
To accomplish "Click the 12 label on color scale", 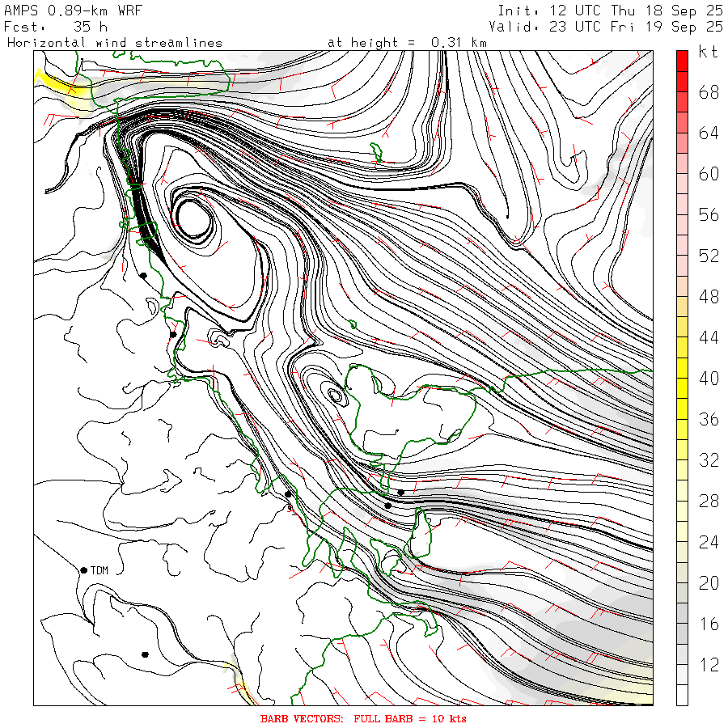I will pos(709,664).
